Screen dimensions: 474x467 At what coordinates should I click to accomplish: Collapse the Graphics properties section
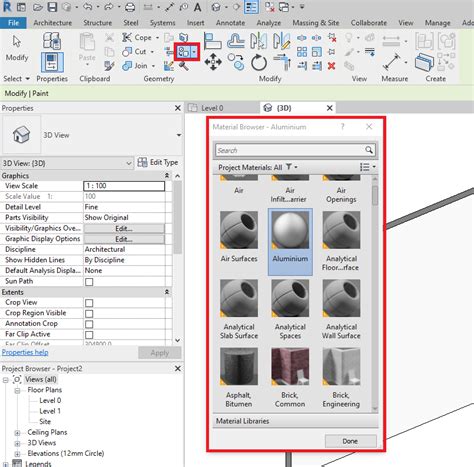(x=167, y=175)
